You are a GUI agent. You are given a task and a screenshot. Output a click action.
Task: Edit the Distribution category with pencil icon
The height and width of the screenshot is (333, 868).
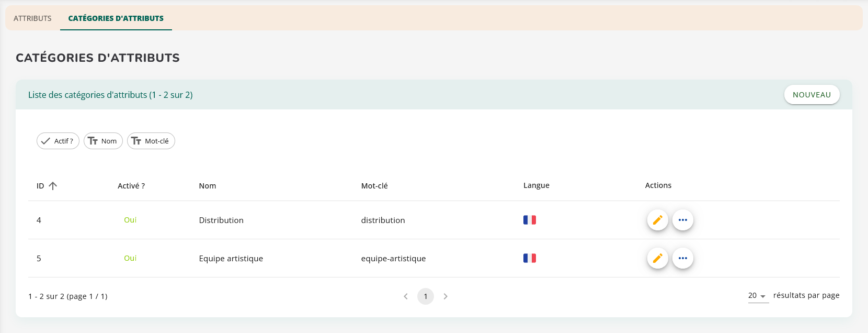(x=657, y=220)
